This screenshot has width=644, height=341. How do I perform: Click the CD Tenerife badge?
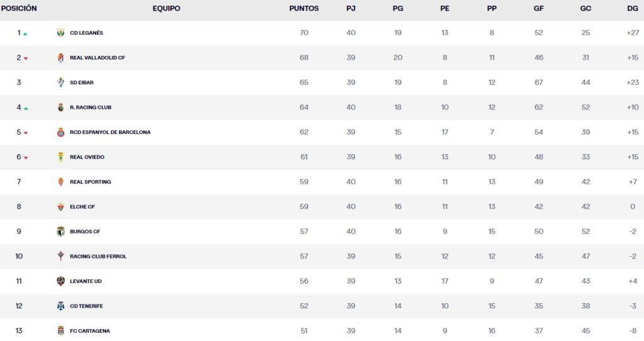coord(60,306)
